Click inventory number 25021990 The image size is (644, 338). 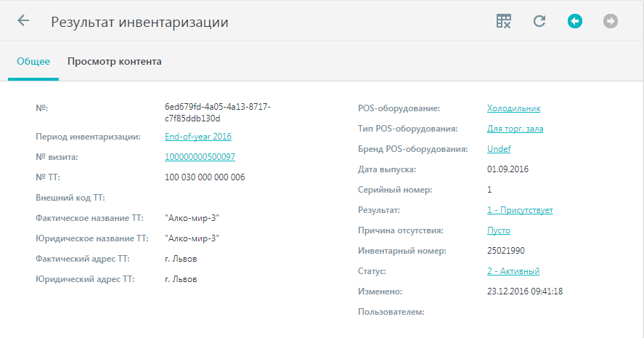pyautogui.click(x=506, y=251)
